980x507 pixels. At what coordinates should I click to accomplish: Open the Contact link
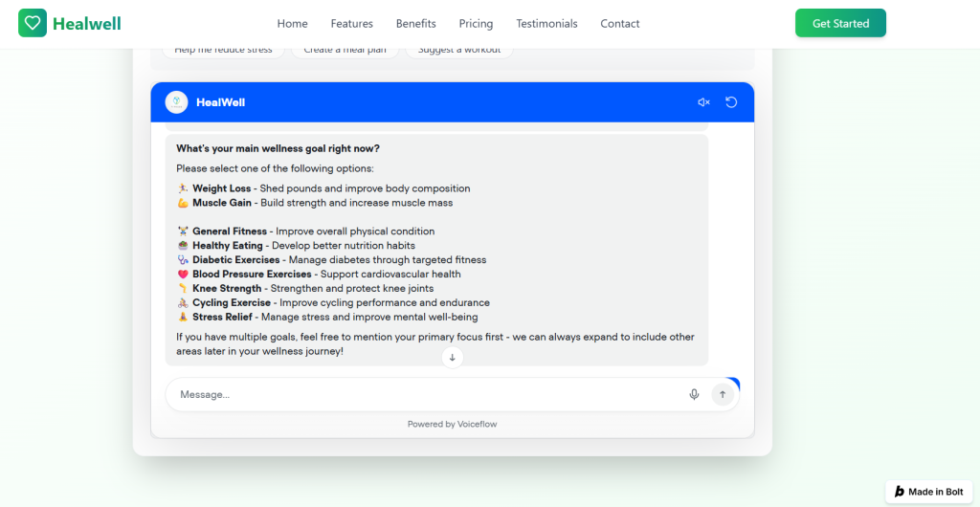(x=619, y=24)
